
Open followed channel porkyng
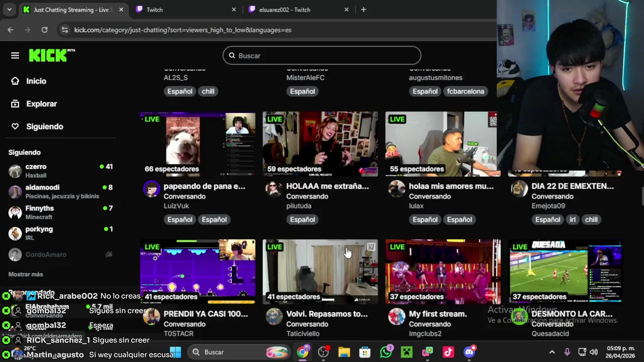click(x=60, y=233)
